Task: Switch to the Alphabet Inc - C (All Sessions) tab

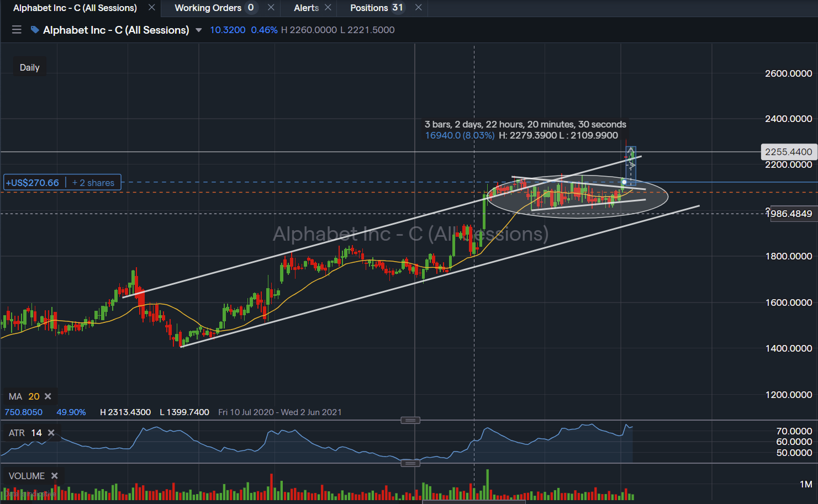Action: [75, 8]
